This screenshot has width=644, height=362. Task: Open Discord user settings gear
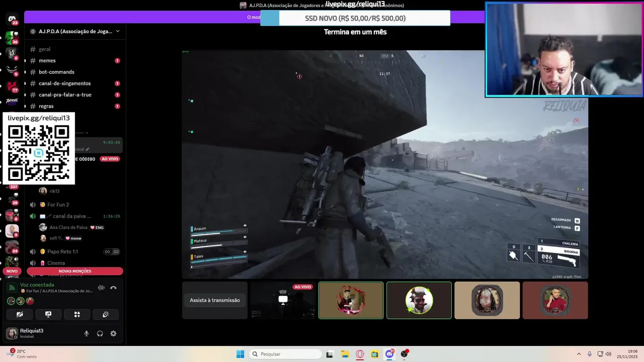point(113,333)
